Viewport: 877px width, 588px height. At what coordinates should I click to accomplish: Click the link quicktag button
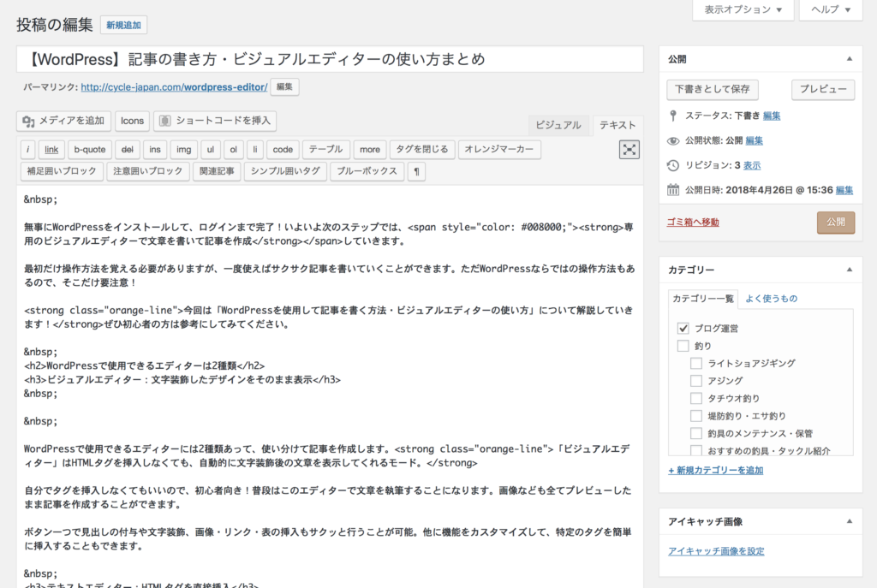(x=51, y=150)
